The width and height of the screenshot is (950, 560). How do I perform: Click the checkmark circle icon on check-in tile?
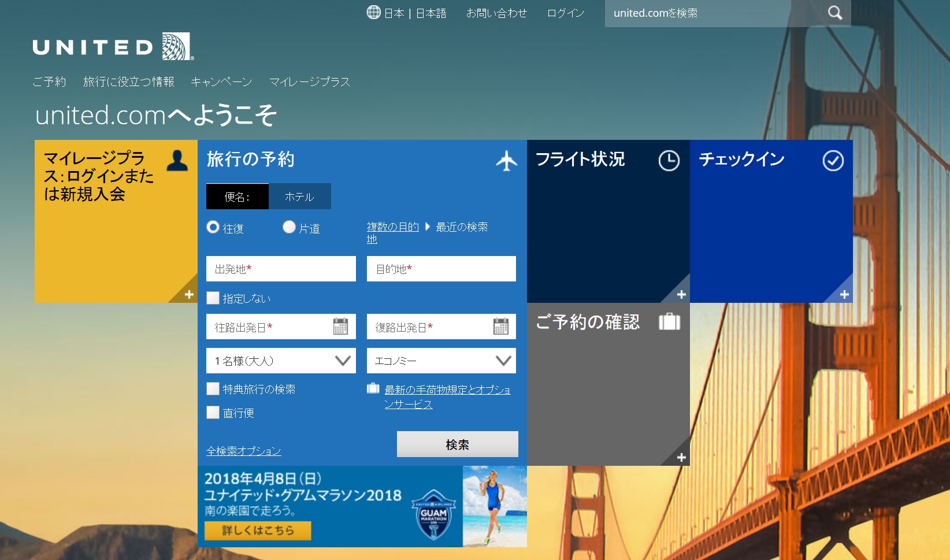click(833, 161)
